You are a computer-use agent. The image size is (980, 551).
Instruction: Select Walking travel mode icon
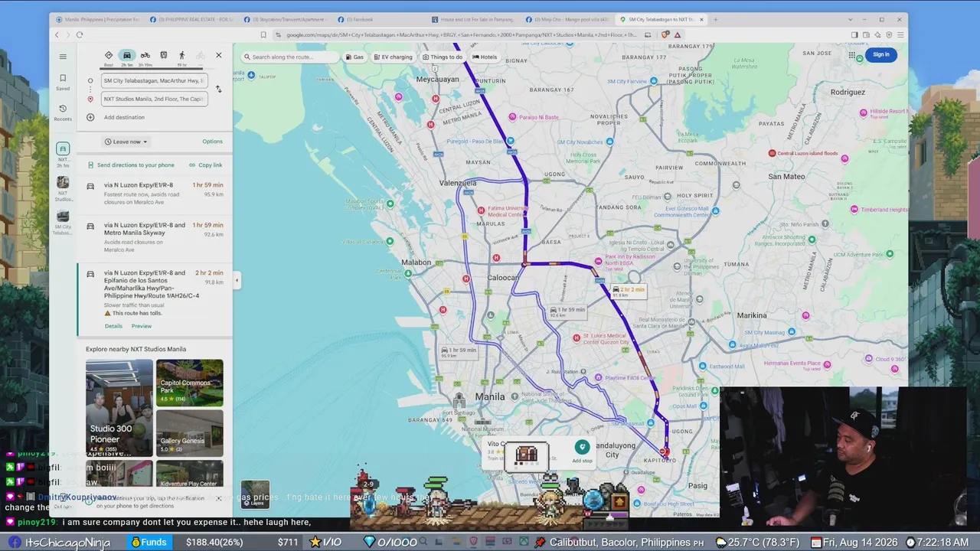coord(181,55)
